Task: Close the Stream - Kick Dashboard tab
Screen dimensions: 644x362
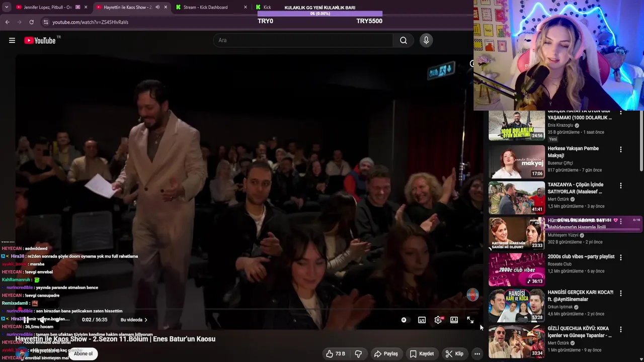Action: coord(246,7)
